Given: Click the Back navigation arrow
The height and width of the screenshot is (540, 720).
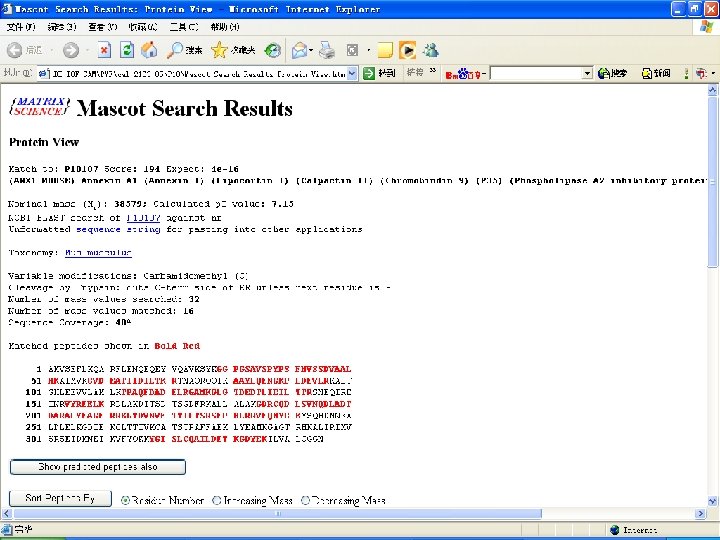Looking at the screenshot, I should coord(14,50).
